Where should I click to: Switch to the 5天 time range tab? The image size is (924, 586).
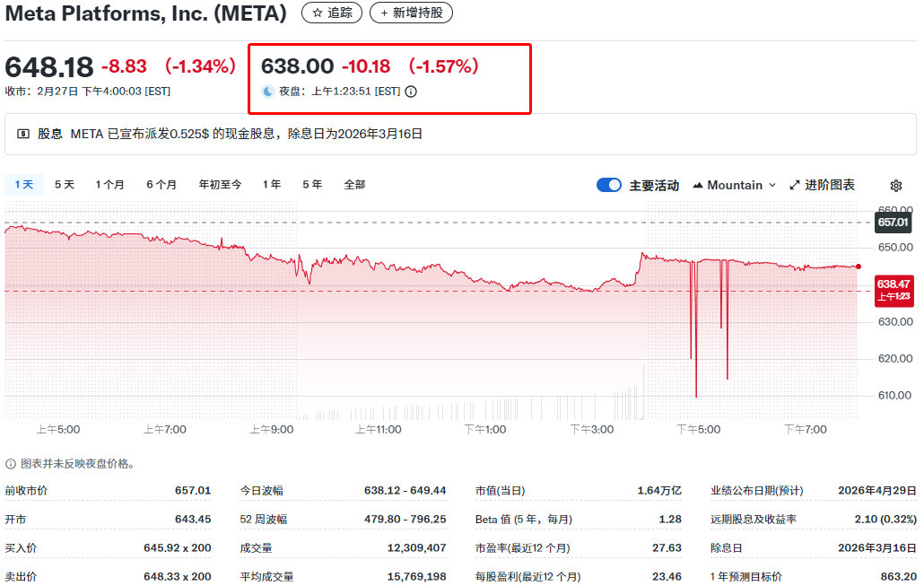(62, 184)
